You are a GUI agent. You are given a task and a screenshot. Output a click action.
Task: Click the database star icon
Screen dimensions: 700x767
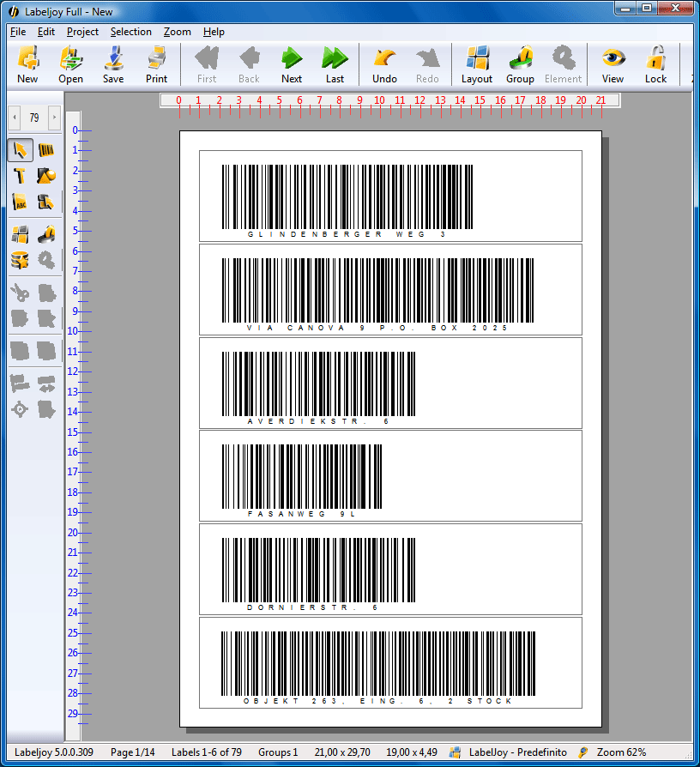pyautogui.click(x=20, y=260)
